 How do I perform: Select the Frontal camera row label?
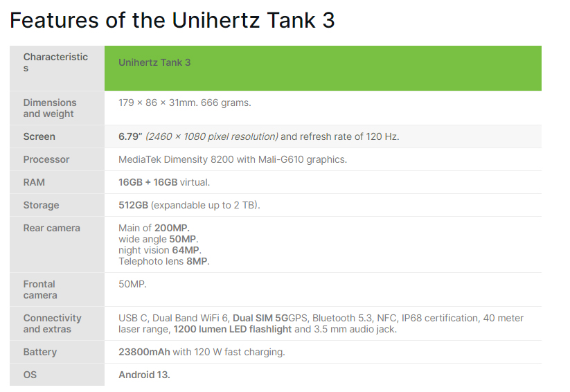40,289
